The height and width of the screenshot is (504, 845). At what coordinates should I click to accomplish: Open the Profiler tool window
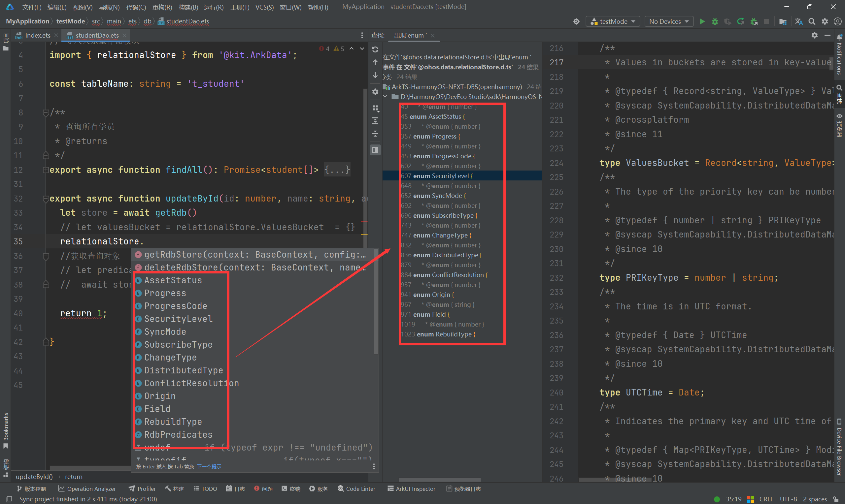tap(142, 489)
